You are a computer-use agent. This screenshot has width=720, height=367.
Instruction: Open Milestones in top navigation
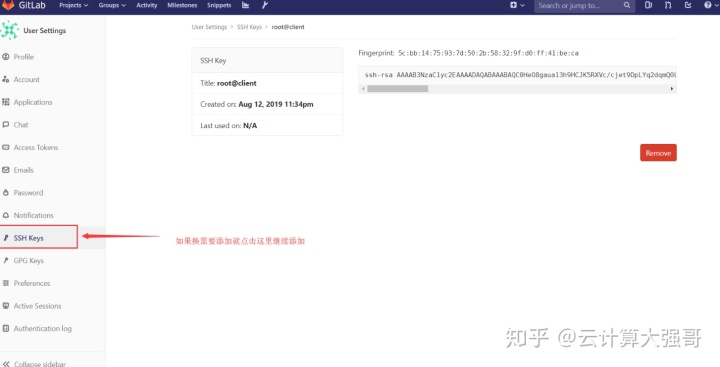point(182,6)
